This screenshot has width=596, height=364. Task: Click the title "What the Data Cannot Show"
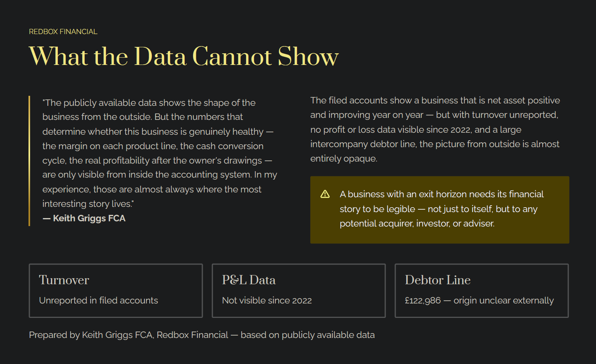click(x=183, y=57)
